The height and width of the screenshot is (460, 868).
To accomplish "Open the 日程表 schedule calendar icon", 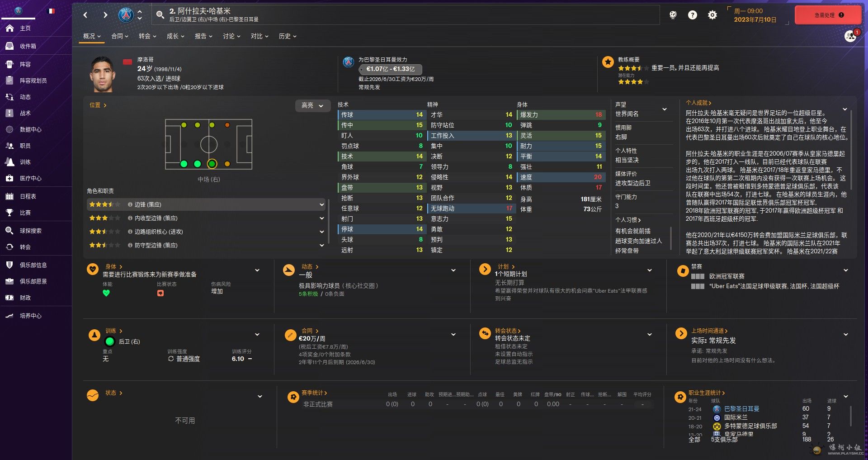I will (9, 196).
